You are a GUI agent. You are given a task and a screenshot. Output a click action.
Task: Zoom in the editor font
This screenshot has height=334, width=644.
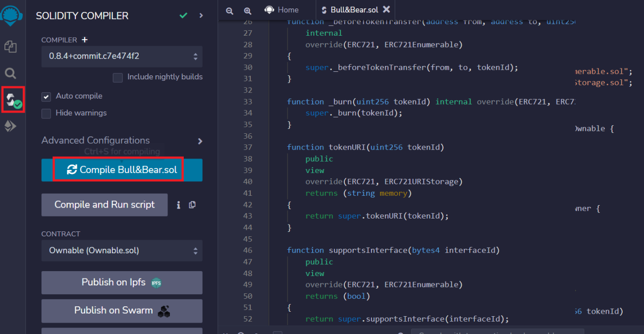tap(247, 10)
